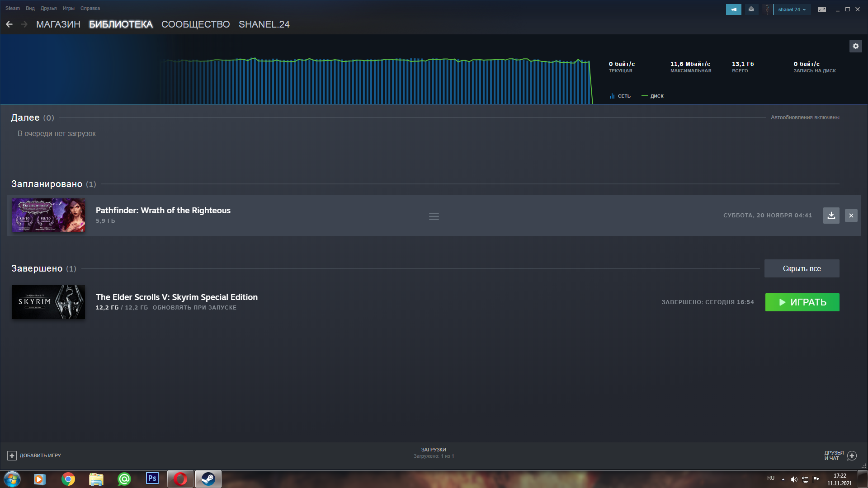Open download settings gear icon
The width and height of the screenshot is (868, 488).
[855, 46]
